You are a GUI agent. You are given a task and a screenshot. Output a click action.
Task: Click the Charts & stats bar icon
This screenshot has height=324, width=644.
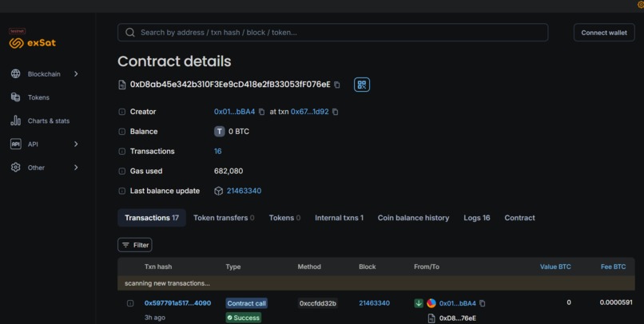(x=16, y=121)
